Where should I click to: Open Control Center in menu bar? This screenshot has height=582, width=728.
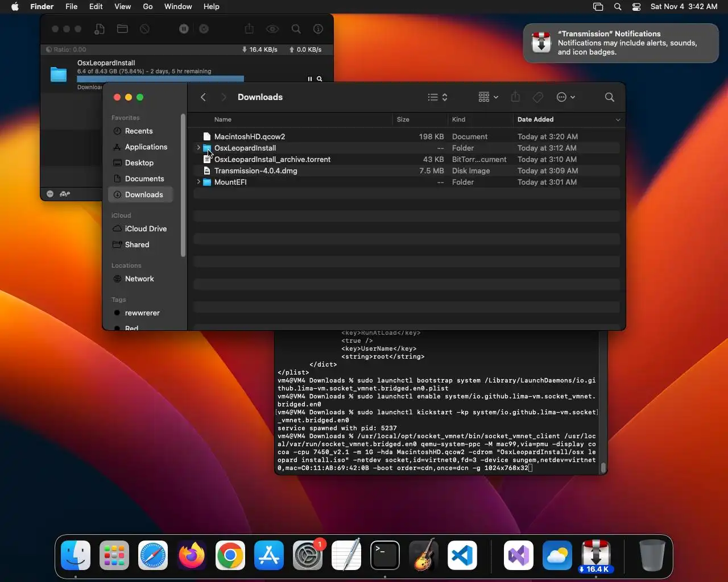pos(636,7)
